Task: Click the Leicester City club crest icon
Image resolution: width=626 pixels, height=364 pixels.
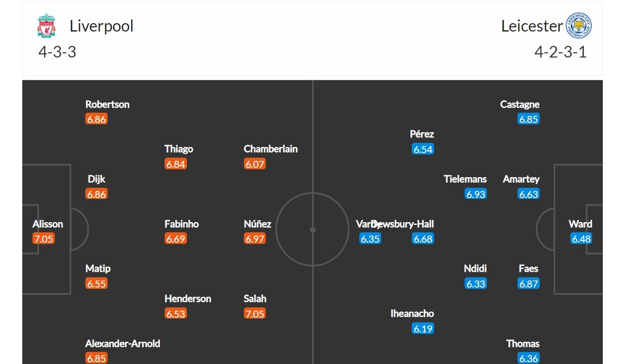Action: [579, 26]
